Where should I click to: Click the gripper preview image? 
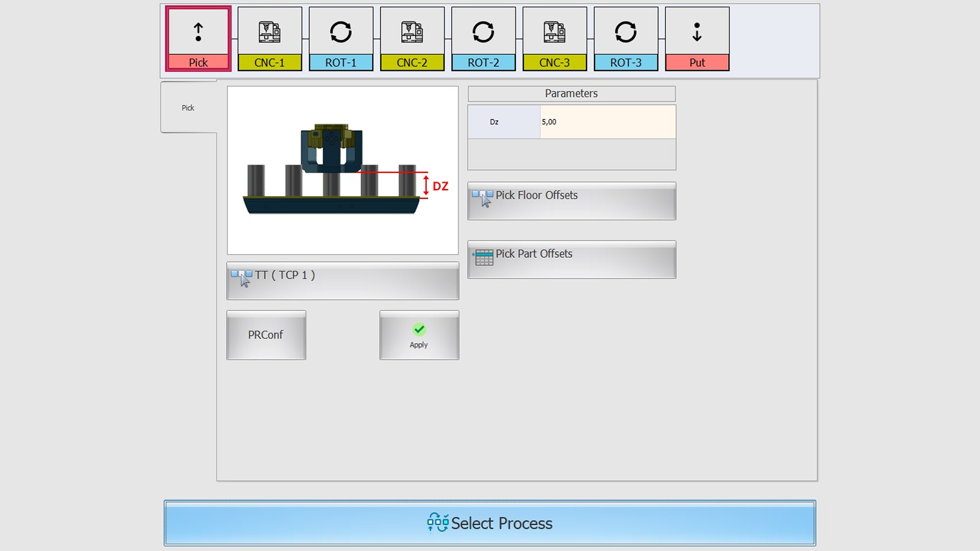(342, 169)
